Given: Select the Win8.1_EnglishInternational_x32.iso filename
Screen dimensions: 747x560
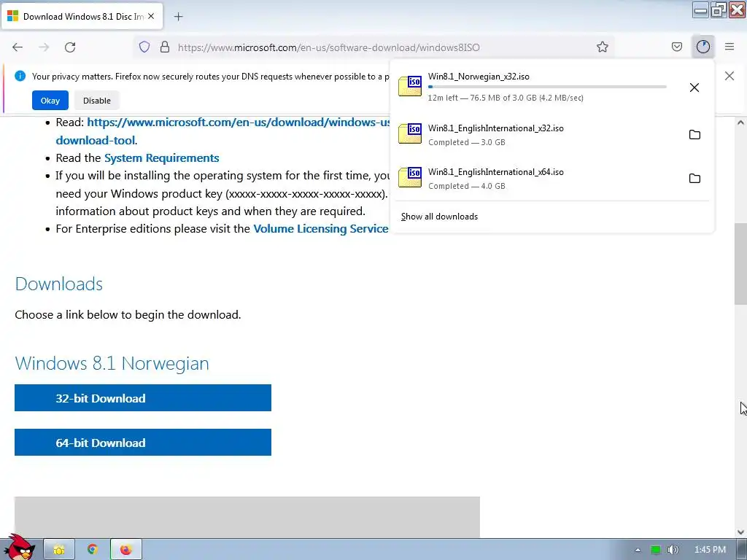Looking at the screenshot, I should 495,128.
